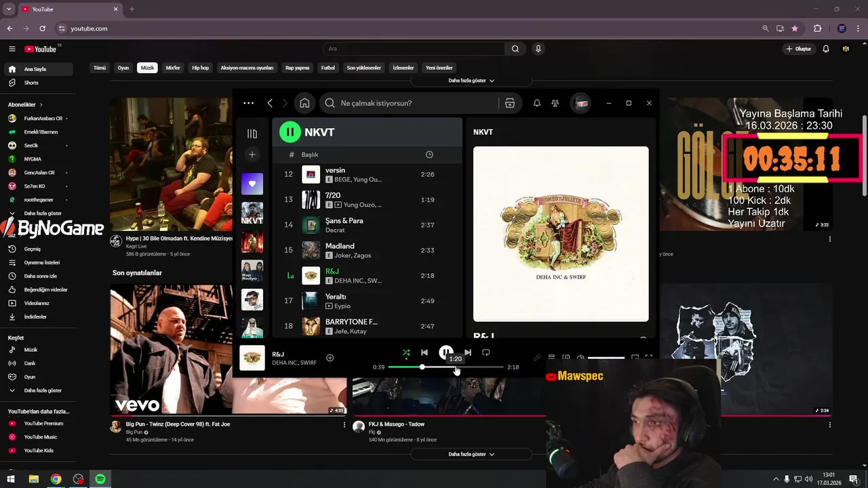This screenshot has height=488, width=868.
Task: Select 'Hip hop' filter chip
Action: 200,68
